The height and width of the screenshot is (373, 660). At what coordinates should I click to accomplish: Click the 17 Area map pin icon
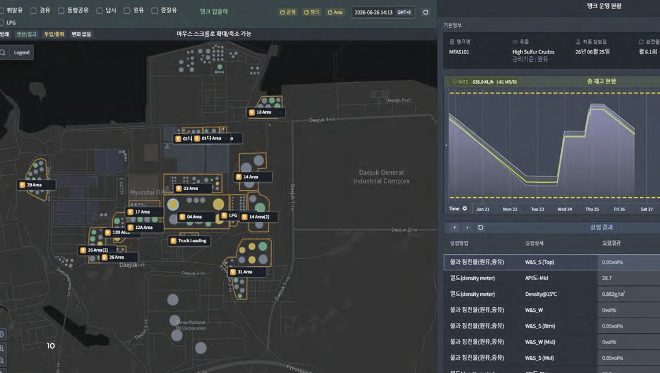[x=130, y=212]
